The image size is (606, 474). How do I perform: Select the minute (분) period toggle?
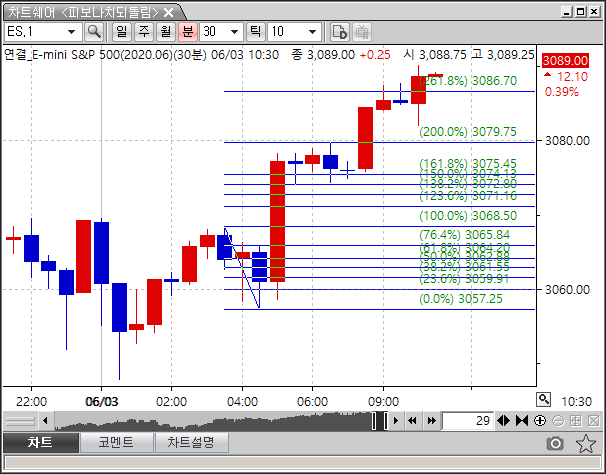click(187, 32)
